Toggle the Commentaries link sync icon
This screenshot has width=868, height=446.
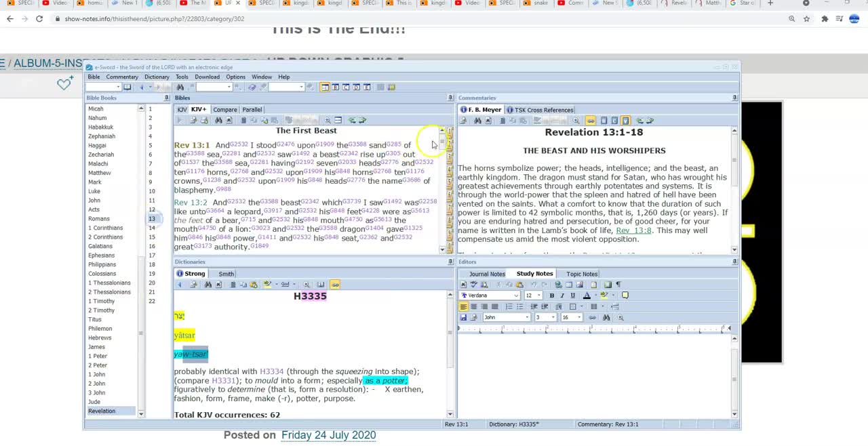point(591,121)
